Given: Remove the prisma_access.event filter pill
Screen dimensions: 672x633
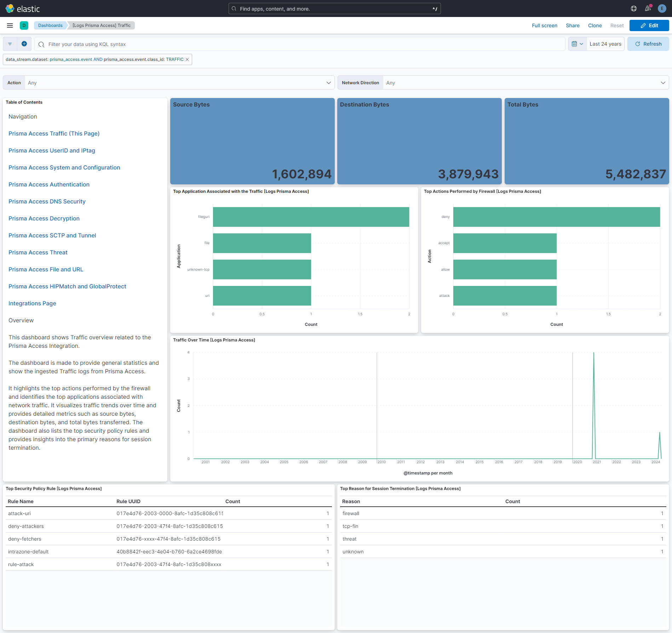Looking at the screenshot, I should click(x=187, y=59).
